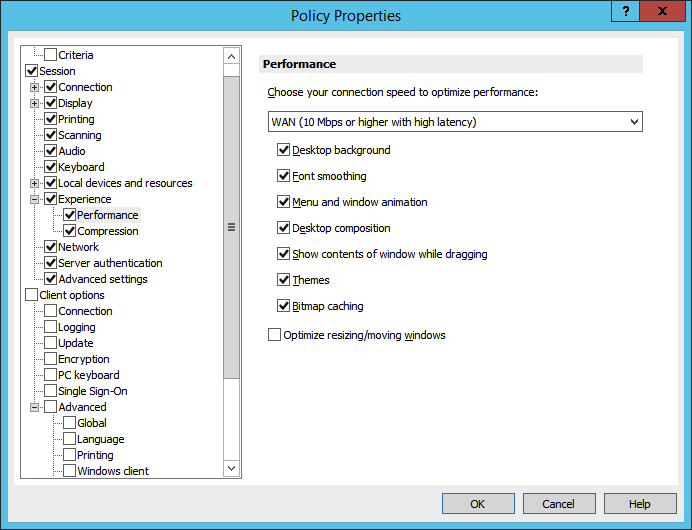Click the Help button at bottom
Screen dimensions: 692x530
tap(640, 504)
